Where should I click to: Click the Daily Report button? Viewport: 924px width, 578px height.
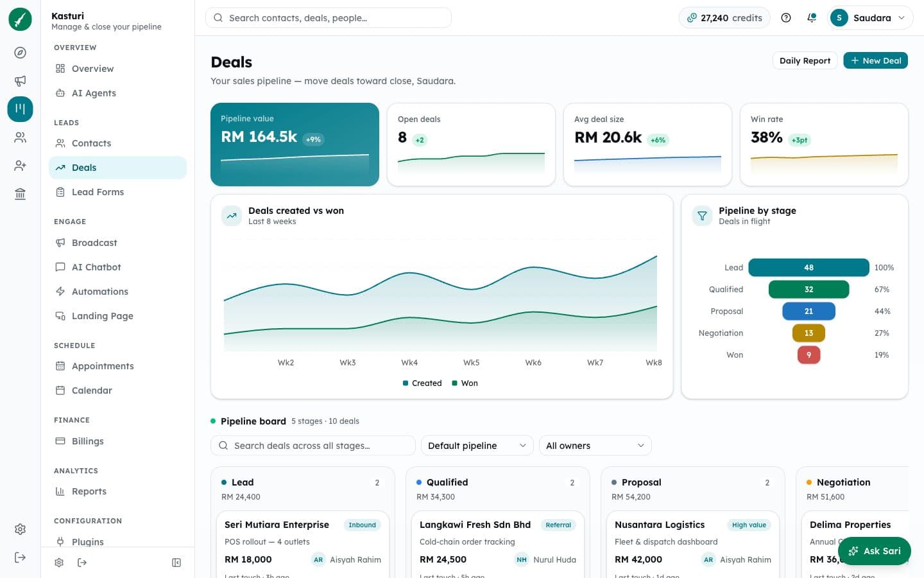click(805, 60)
